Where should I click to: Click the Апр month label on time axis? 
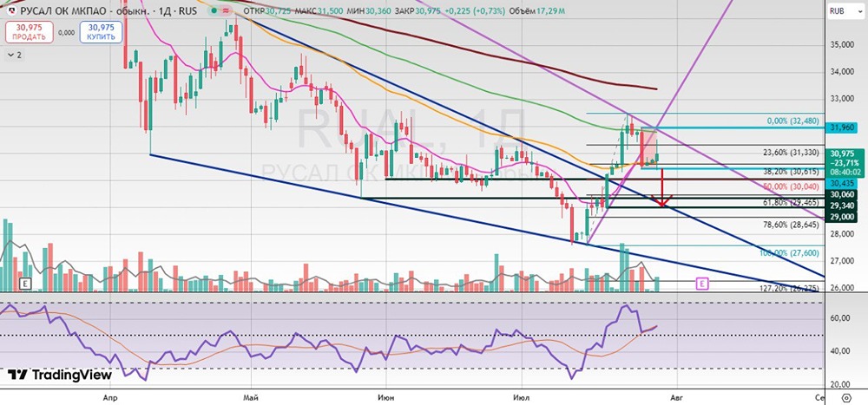point(111,397)
